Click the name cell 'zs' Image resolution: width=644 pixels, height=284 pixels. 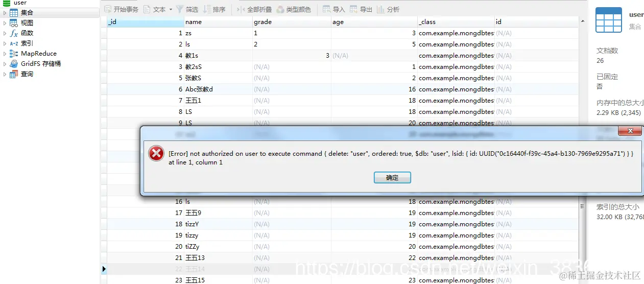click(x=218, y=33)
